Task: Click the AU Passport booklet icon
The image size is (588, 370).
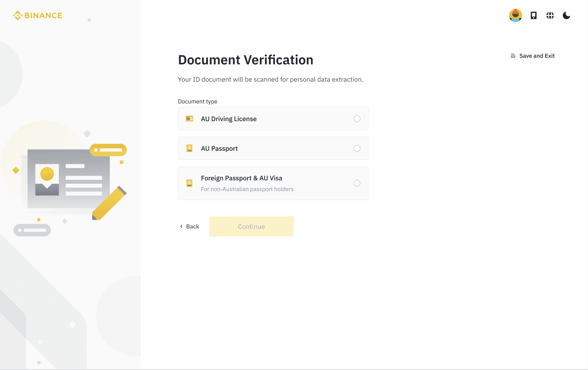Action: click(x=189, y=148)
